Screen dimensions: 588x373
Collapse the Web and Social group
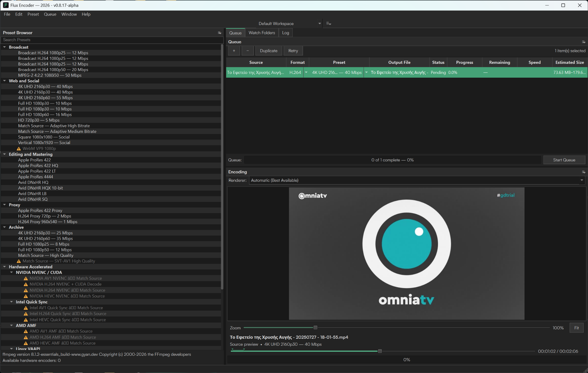(5, 81)
